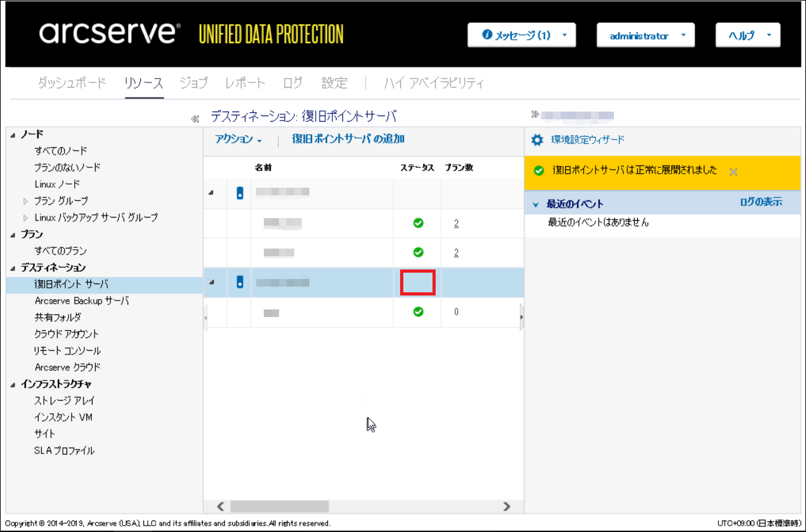
Task: Open the 設定 tab
Action: tap(334, 83)
